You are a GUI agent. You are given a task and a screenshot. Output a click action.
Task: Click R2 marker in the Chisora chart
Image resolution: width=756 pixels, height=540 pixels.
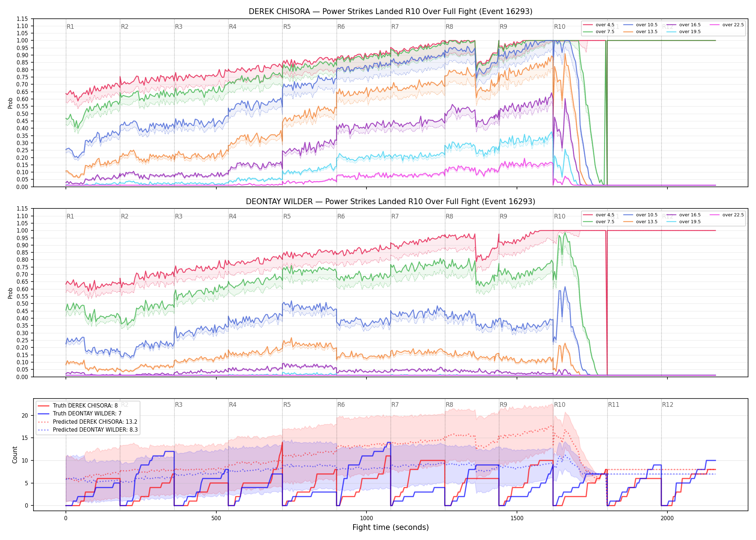(125, 27)
